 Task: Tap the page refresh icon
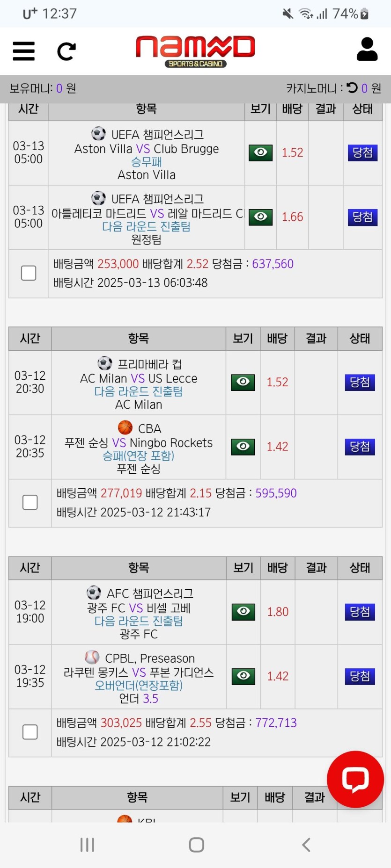[66, 51]
